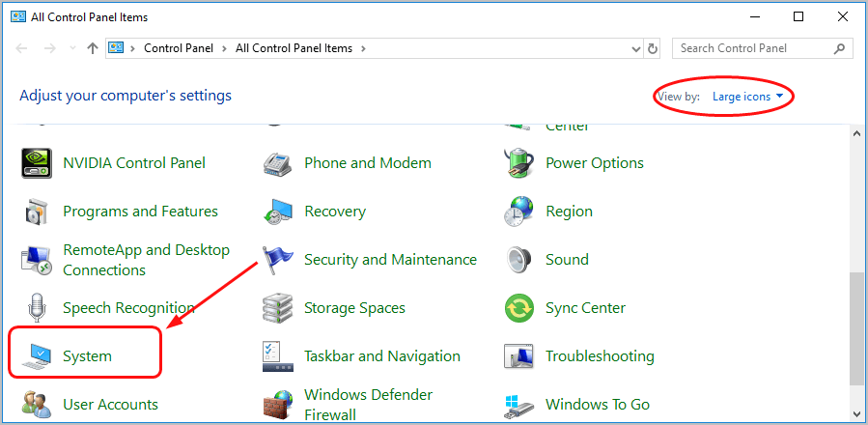The height and width of the screenshot is (425, 868).
Task: Go forward to next page
Action: pyautogui.click(x=50, y=48)
